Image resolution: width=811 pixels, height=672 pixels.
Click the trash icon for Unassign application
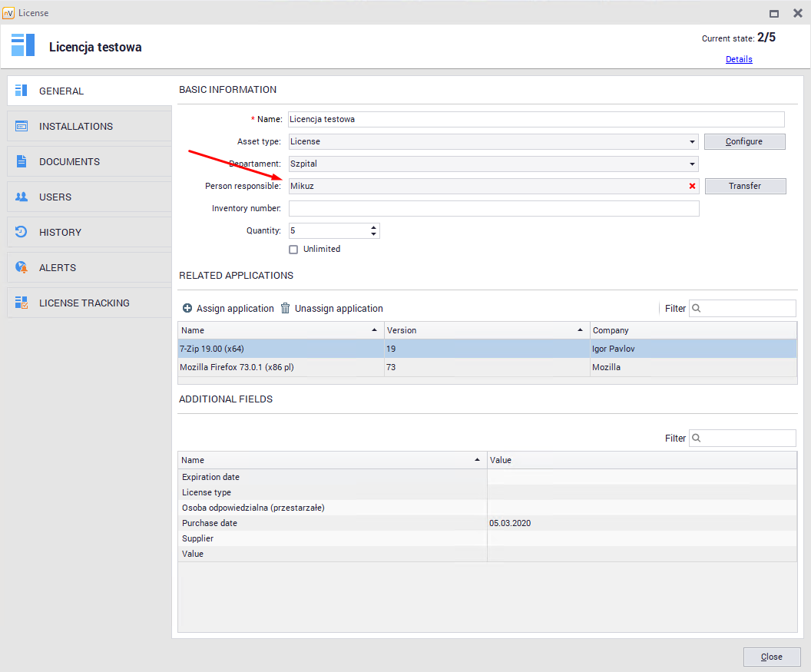pyautogui.click(x=285, y=308)
